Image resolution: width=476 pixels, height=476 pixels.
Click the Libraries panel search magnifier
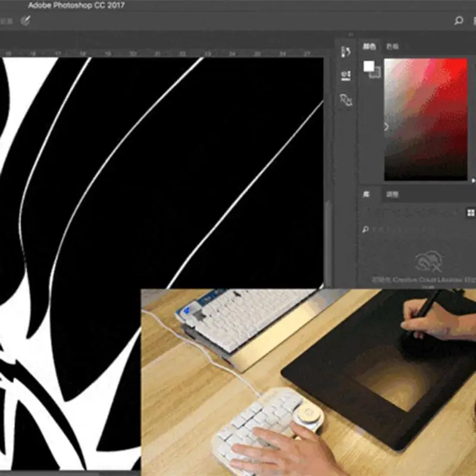coord(365,229)
